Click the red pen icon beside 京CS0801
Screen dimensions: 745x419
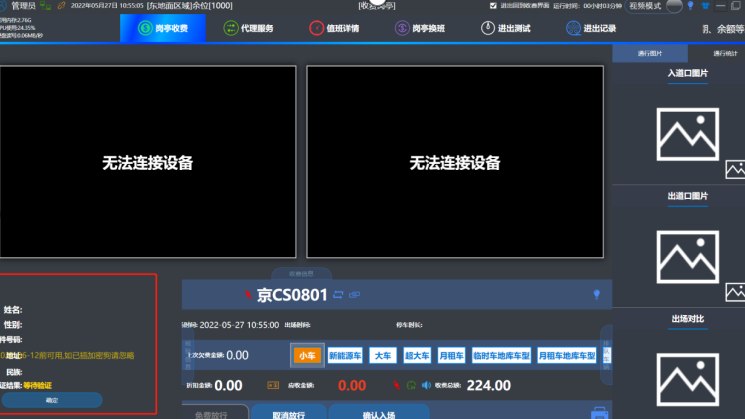tap(248, 295)
